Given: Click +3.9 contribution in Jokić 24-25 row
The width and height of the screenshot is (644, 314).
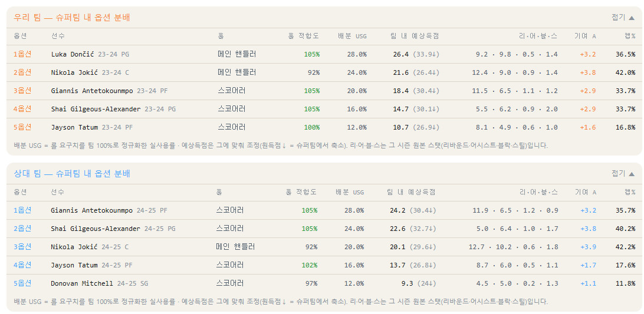Looking at the screenshot, I should pos(588,247).
